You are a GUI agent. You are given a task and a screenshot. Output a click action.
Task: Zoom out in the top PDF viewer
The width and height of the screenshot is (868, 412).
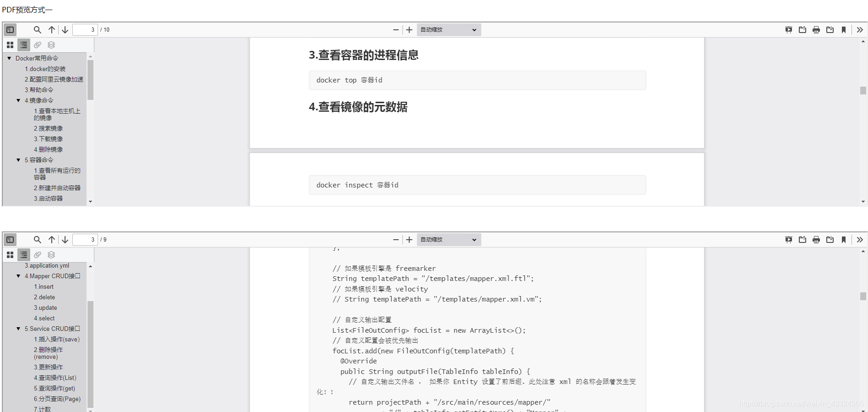pos(396,30)
